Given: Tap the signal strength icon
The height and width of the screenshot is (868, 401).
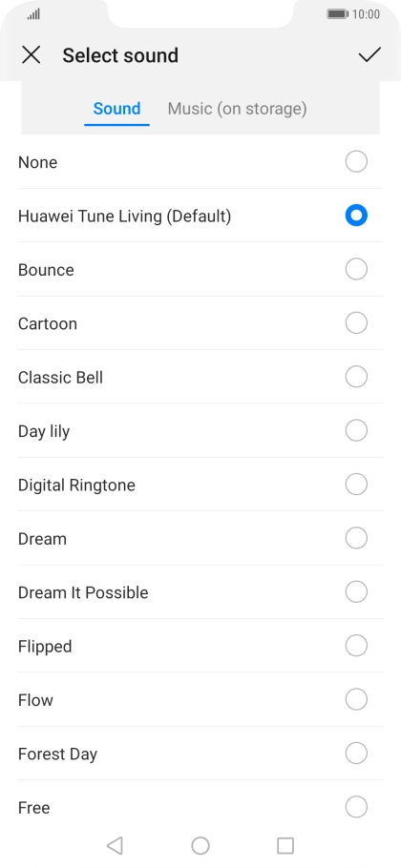Looking at the screenshot, I should pos(33,14).
